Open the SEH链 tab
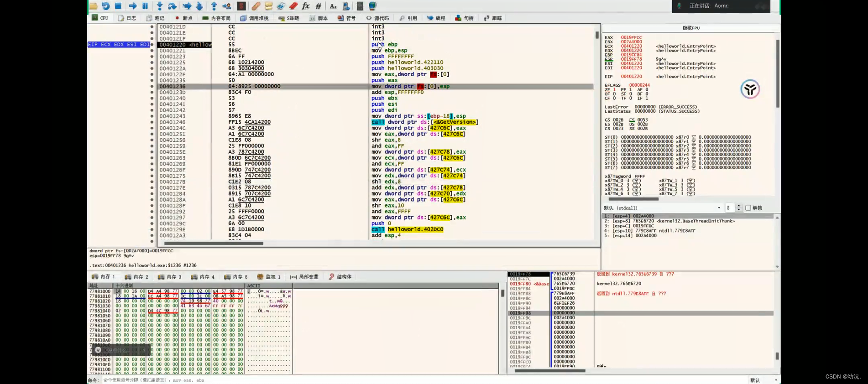Image resolution: width=868 pixels, height=384 pixels. (288, 18)
